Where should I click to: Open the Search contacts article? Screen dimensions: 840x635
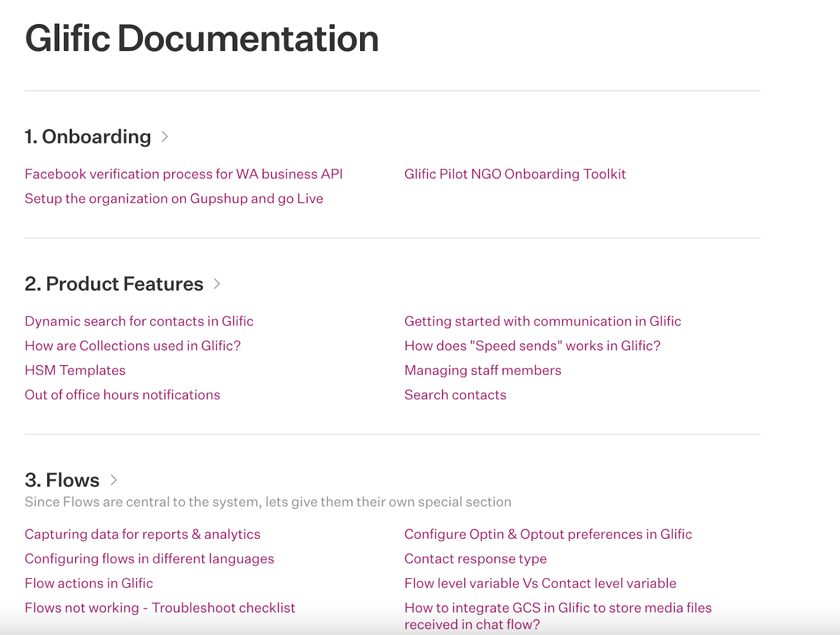click(455, 395)
